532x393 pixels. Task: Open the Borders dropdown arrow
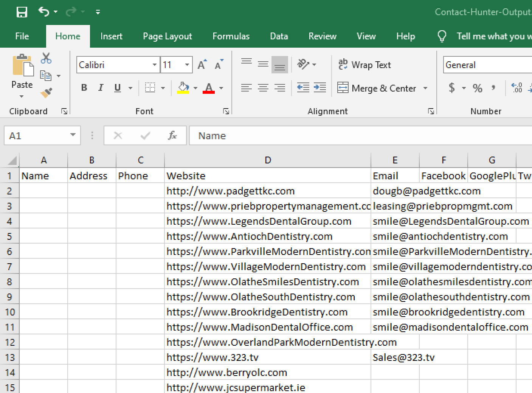(163, 88)
